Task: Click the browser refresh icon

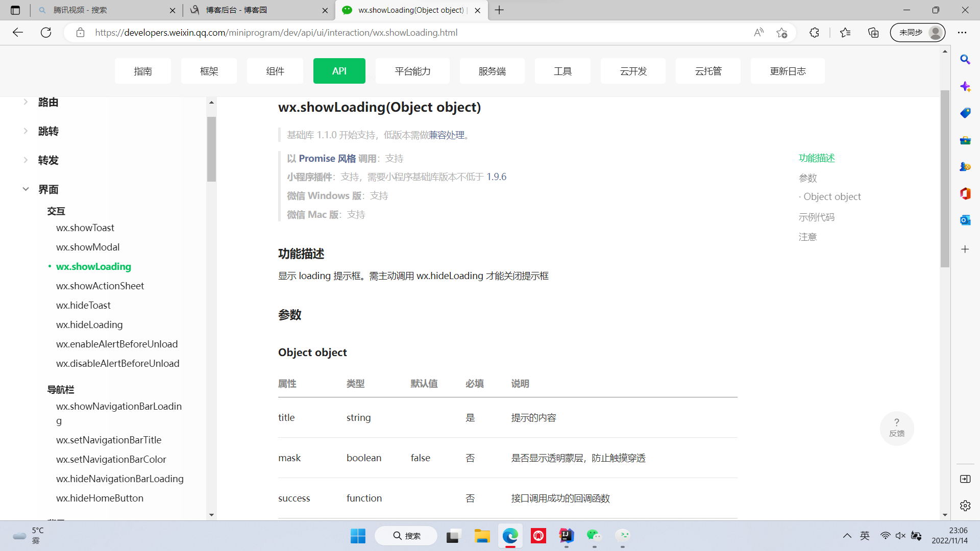Action: point(46,33)
